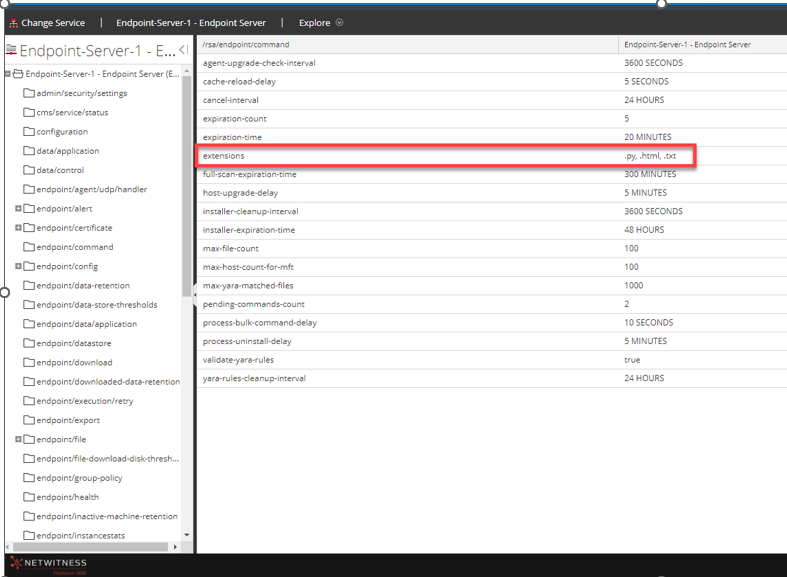Click the folder icon for endpoint/health
The height and width of the screenshot is (577, 787).
point(29,497)
